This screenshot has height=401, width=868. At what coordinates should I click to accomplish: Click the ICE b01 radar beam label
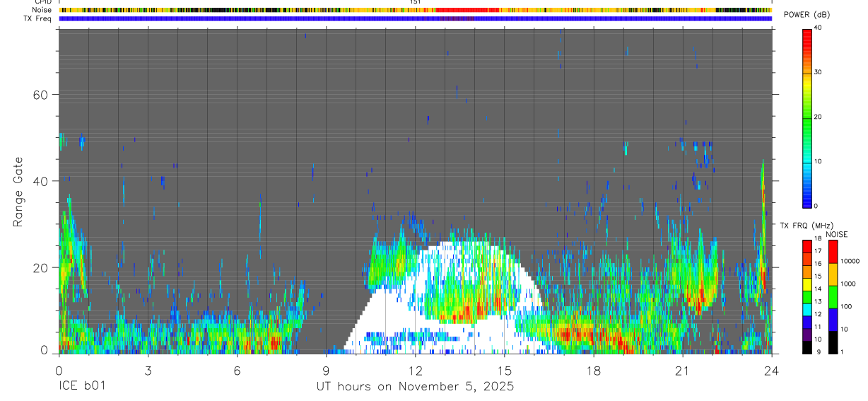point(81,387)
